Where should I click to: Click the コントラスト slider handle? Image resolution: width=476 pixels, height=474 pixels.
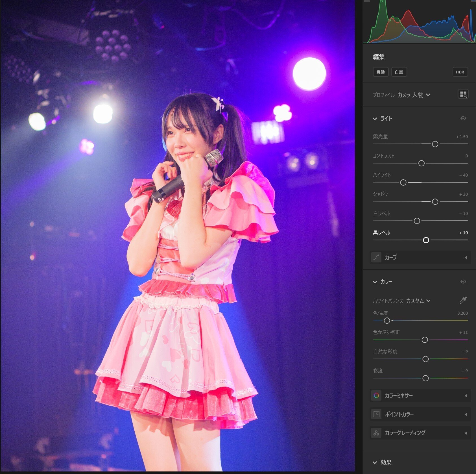pyautogui.click(x=421, y=163)
